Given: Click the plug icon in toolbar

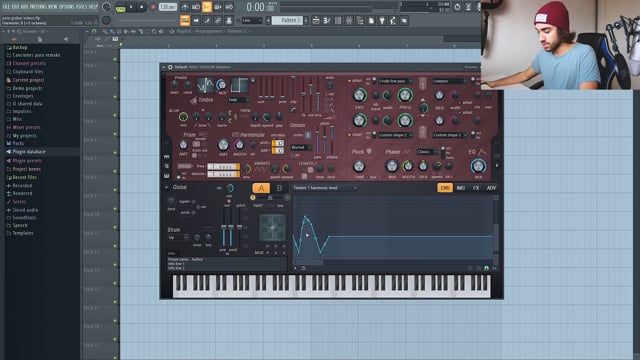Looking at the screenshot, I should coord(382,20).
